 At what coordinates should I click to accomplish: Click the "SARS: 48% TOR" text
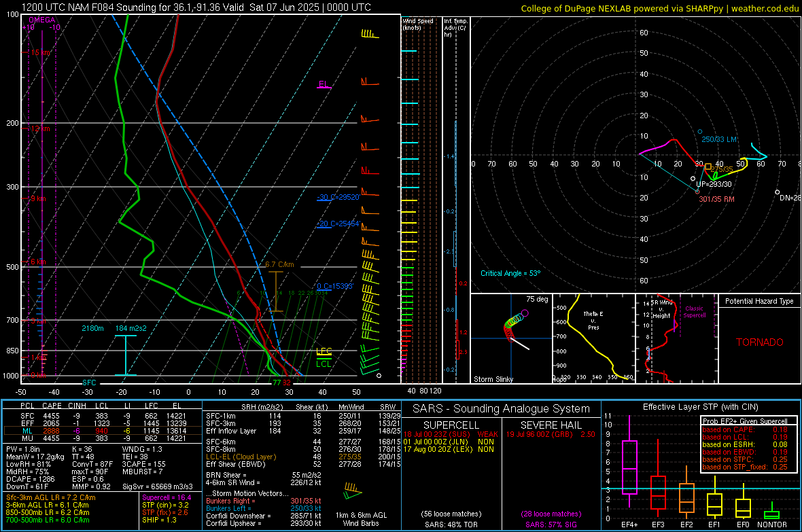pyautogui.click(x=451, y=525)
